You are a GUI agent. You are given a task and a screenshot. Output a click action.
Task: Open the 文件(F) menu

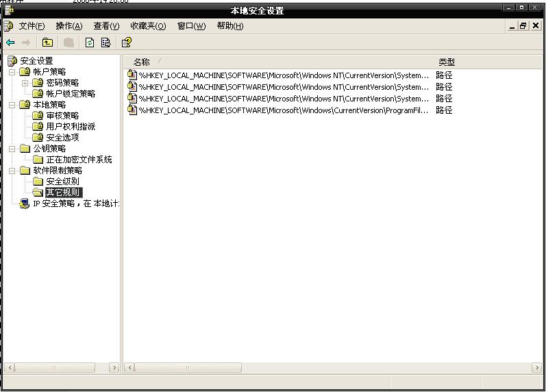coord(32,26)
